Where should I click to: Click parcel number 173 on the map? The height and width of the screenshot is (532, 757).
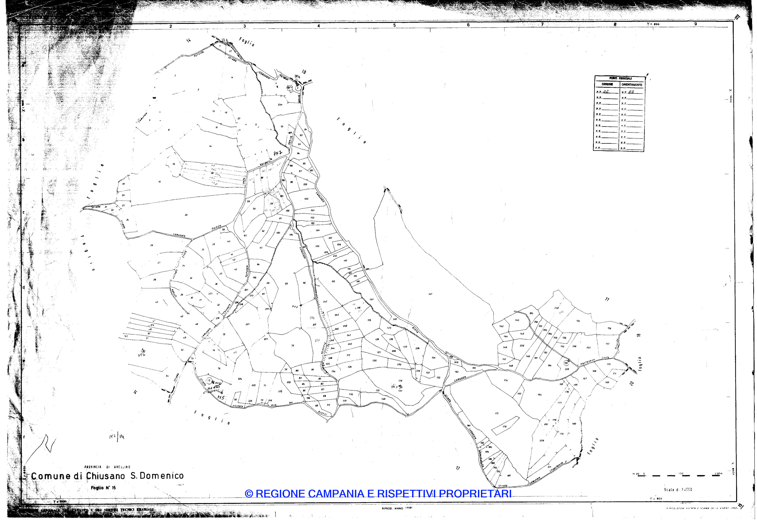pyautogui.click(x=497, y=413)
